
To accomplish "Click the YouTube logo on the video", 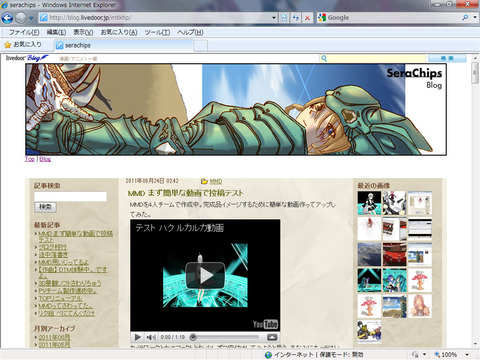I will 265,324.
